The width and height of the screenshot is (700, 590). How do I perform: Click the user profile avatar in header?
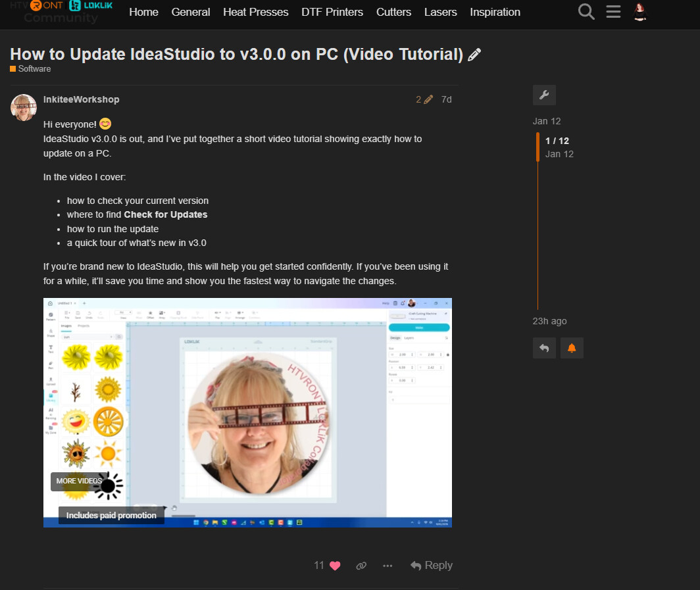[x=639, y=12]
